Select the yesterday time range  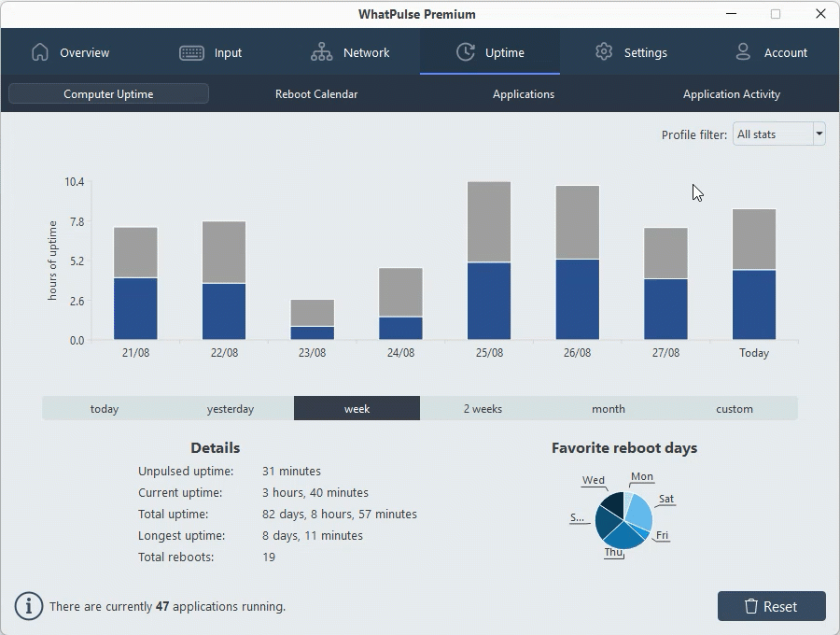(x=230, y=408)
